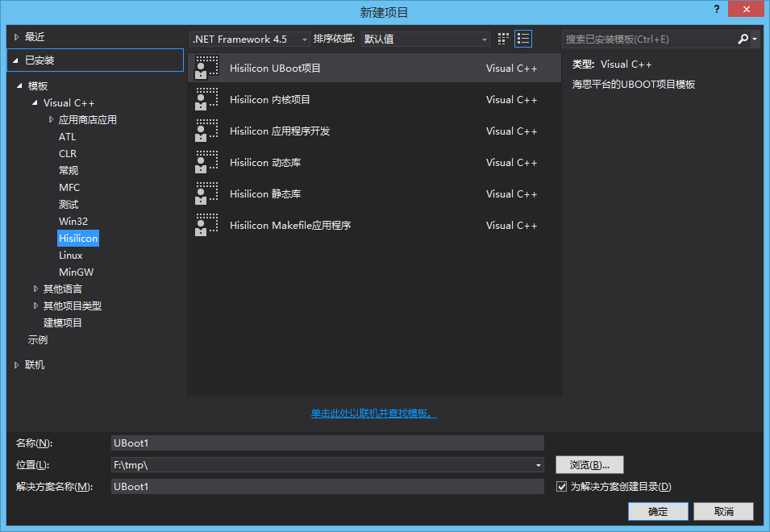Select Win32 template category

pyautogui.click(x=73, y=222)
